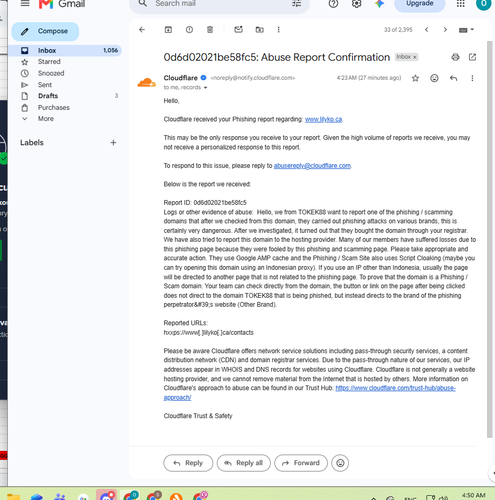The image size is (495, 500).
Task: Remove the Inbox label tag
Action: (415, 57)
